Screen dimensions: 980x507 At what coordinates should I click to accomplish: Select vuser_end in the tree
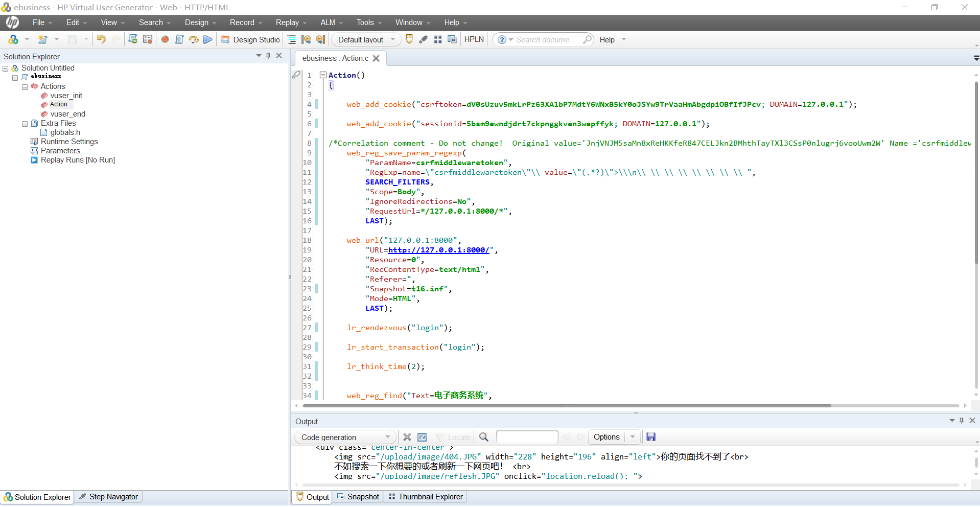67,114
